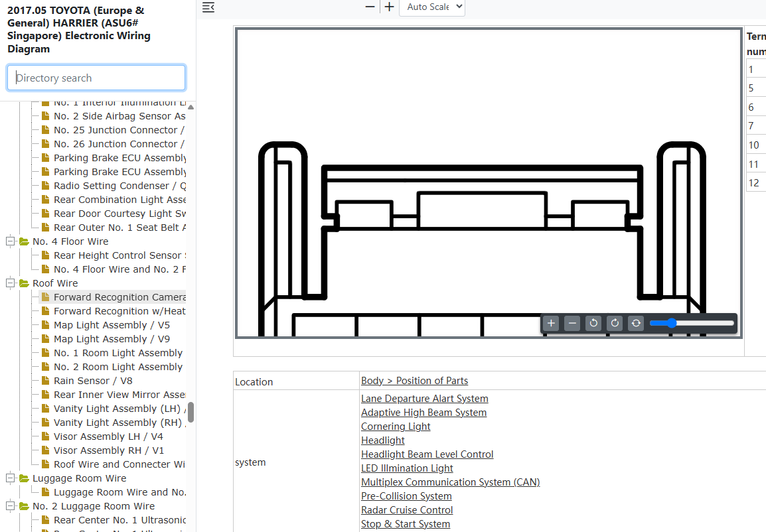Open Adaptive High Beam System link
This screenshot has height=532, width=766.
tap(423, 413)
